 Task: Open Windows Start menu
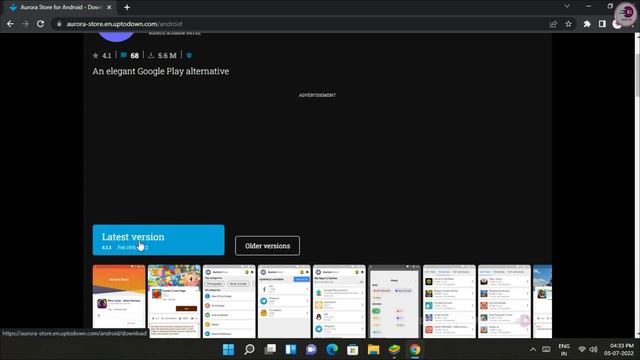pyautogui.click(x=229, y=350)
